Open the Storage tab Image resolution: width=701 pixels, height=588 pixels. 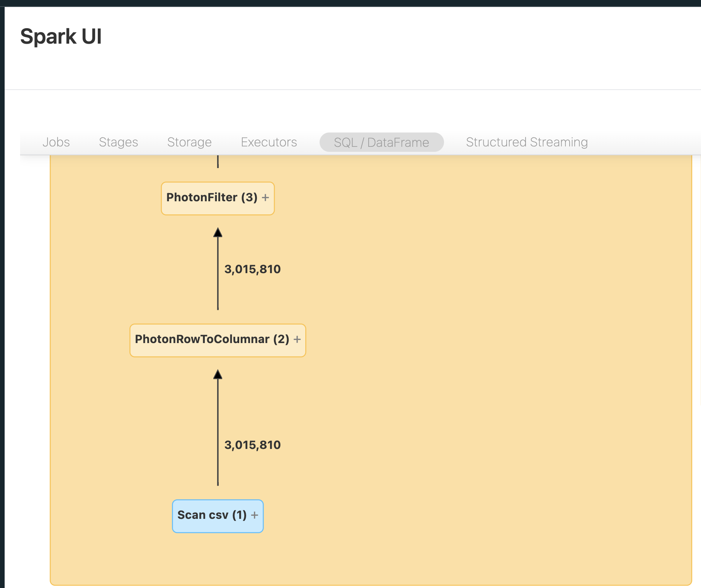pyautogui.click(x=189, y=142)
